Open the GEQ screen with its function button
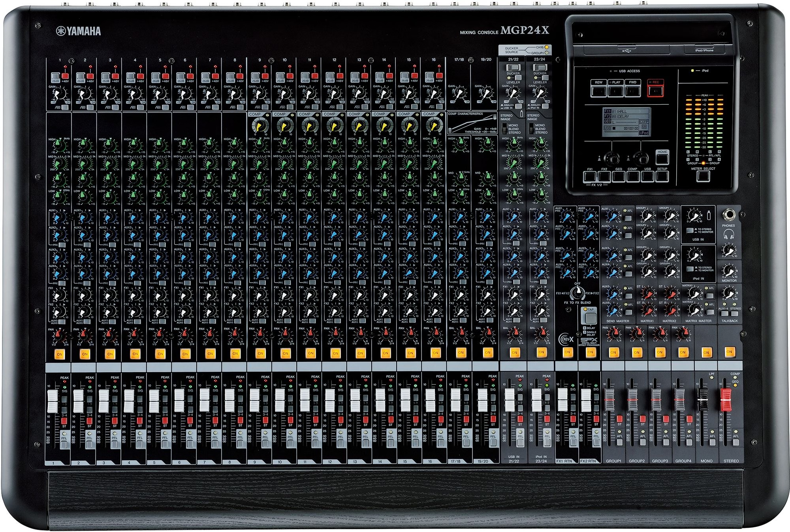The image size is (790, 532). [619, 177]
